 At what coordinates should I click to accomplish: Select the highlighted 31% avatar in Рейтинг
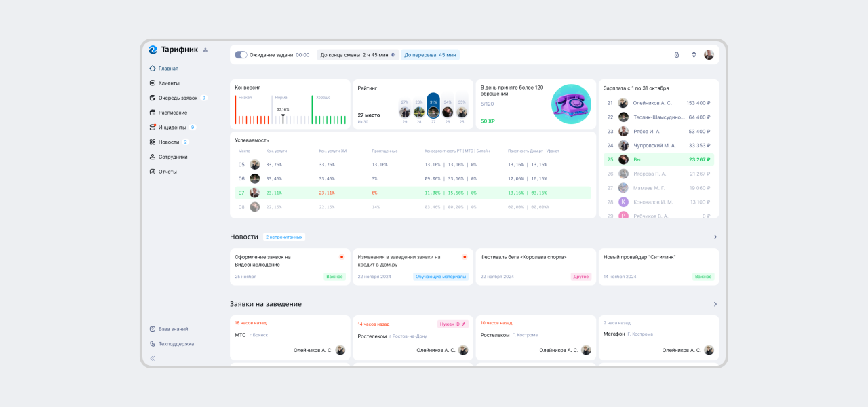tap(433, 111)
